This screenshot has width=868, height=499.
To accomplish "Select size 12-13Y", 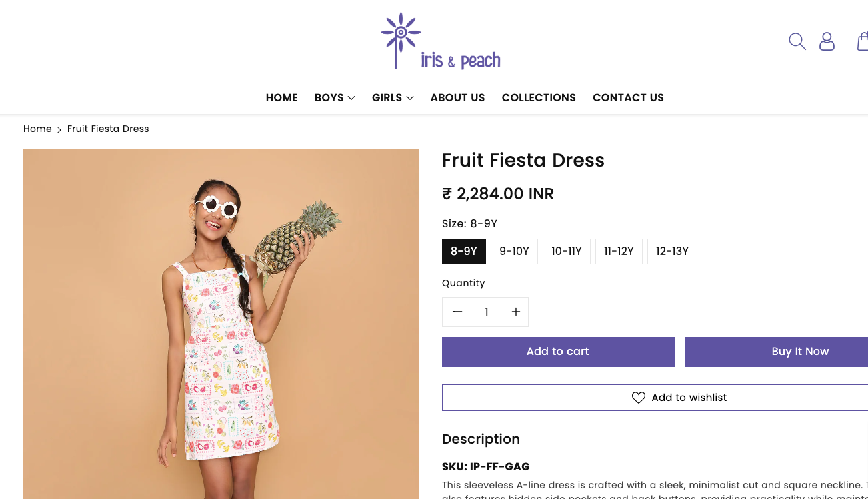I will coord(672,252).
